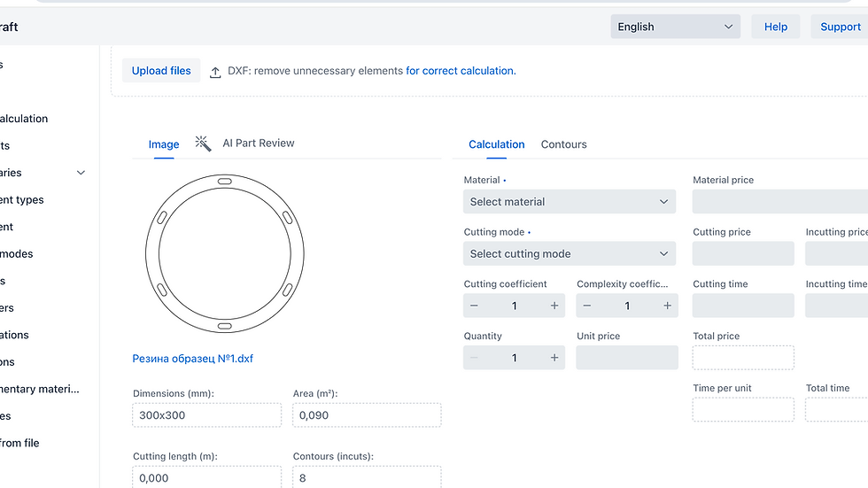Image resolution: width=868 pixels, height=488 pixels.
Task: Switch to the Contours tab
Action: click(x=563, y=144)
